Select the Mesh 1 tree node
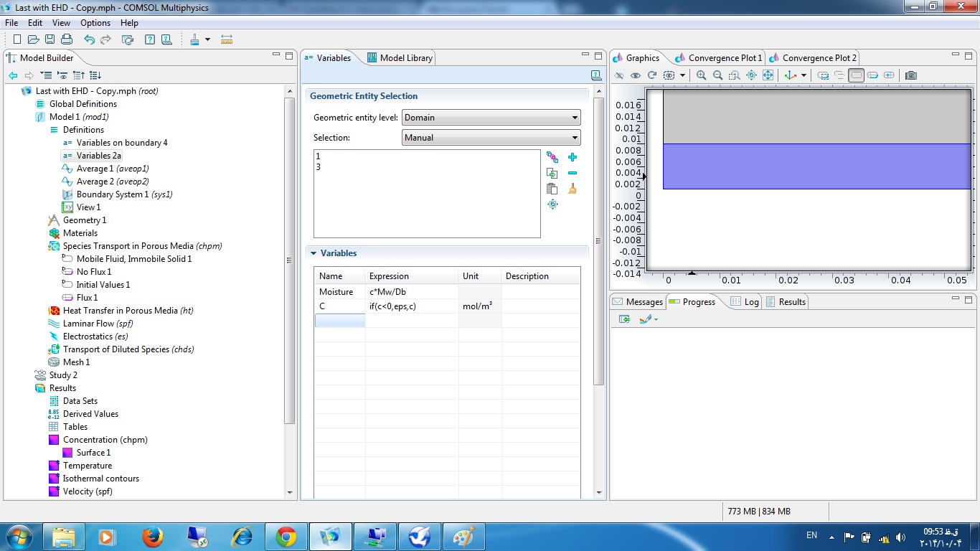980x551 pixels. 76,362
